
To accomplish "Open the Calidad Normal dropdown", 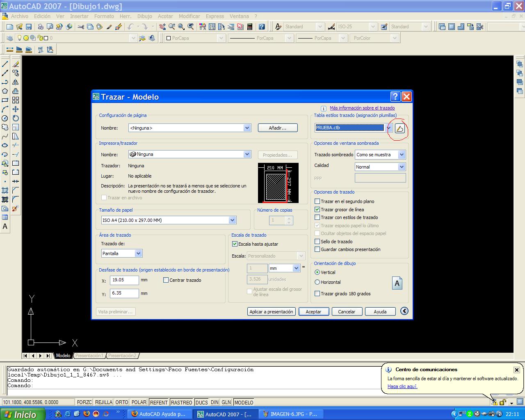I will pyautogui.click(x=402, y=167).
